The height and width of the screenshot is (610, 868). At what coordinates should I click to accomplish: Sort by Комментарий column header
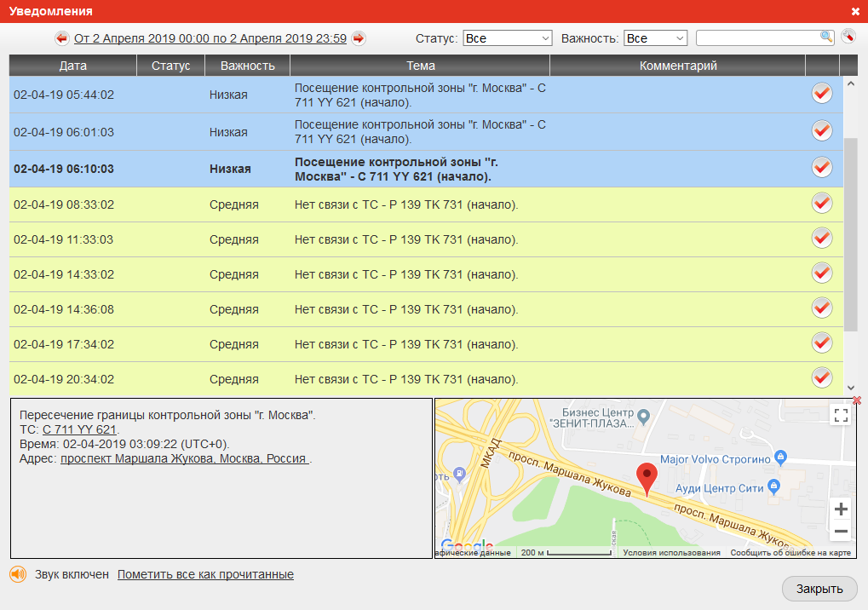pyautogui.click(x=677, y=66)
